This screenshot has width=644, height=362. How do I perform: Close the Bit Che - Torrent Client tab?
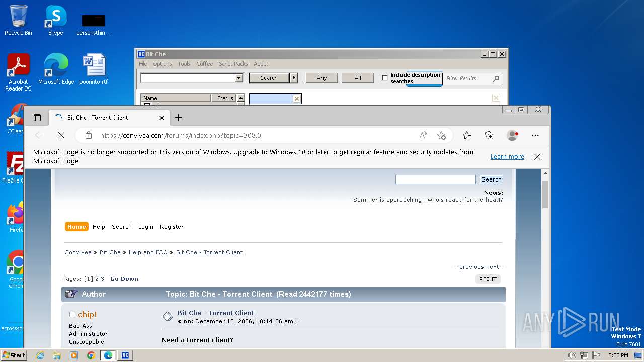tap(162, 118)
